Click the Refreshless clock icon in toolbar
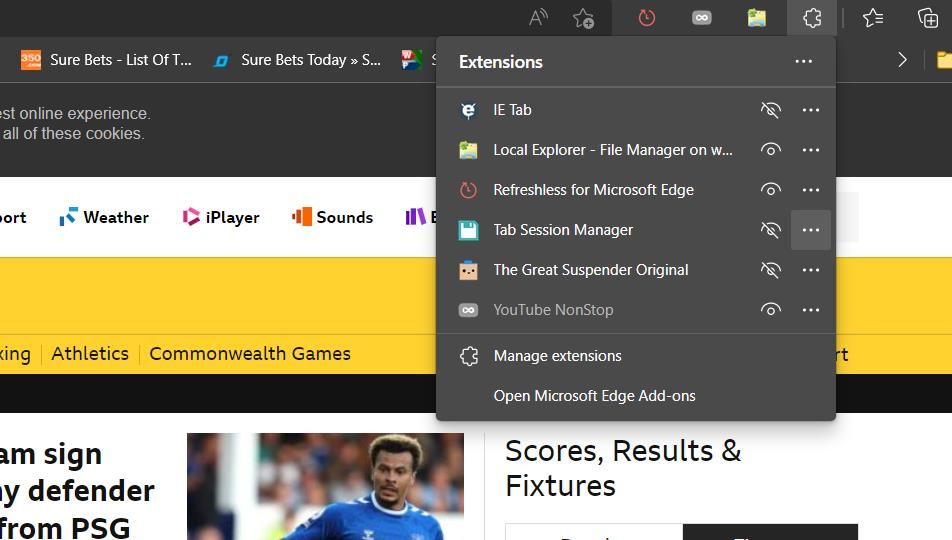This screenshot has width=952, height=540. point(647,18)
